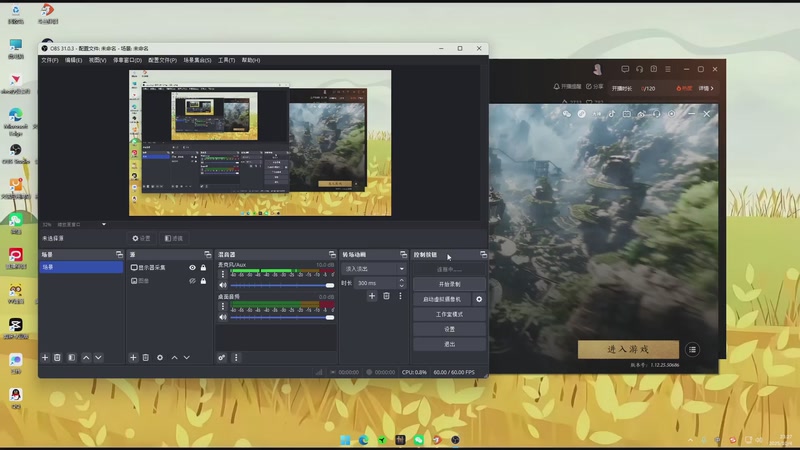This screenshot has height=450, width=800.
Task: Remove the transition with the trash icon
Action: pyautogui.click(x=386, y=296)
